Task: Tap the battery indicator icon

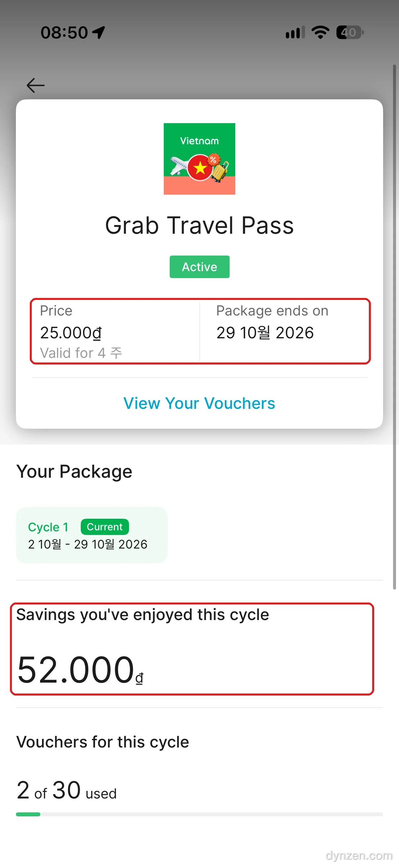Action: (350, 32)
